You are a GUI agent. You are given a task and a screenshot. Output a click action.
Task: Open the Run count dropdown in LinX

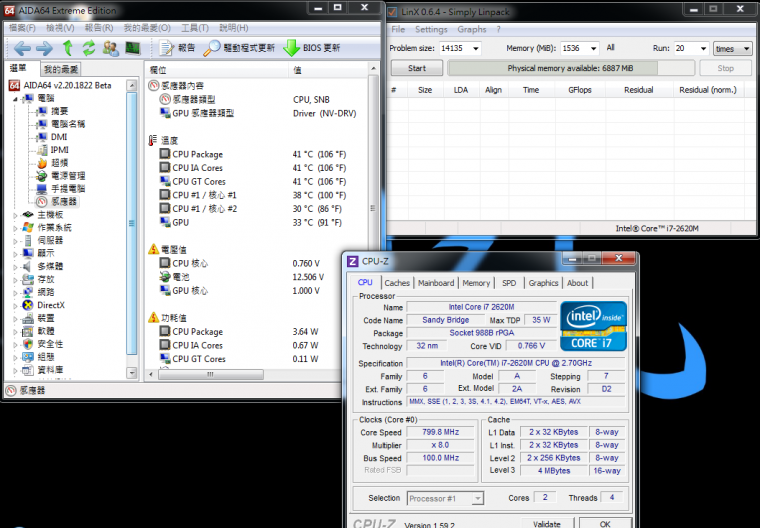coord(703,48)
